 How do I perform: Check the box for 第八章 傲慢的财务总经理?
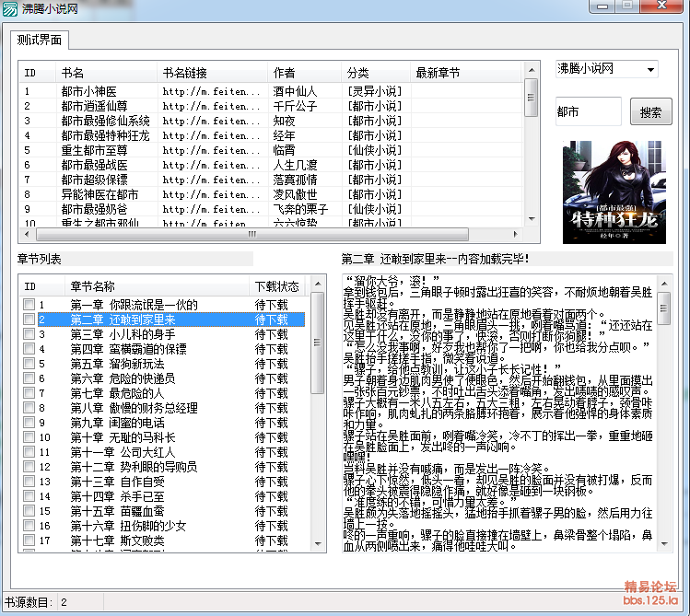[x=29, y=408]
